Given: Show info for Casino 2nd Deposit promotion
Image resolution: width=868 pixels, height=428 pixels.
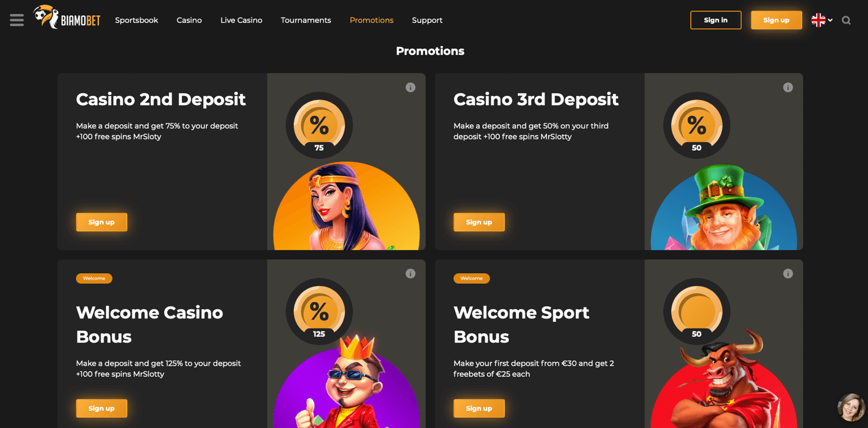Looking at the screenshot, I should pos(410,87).
